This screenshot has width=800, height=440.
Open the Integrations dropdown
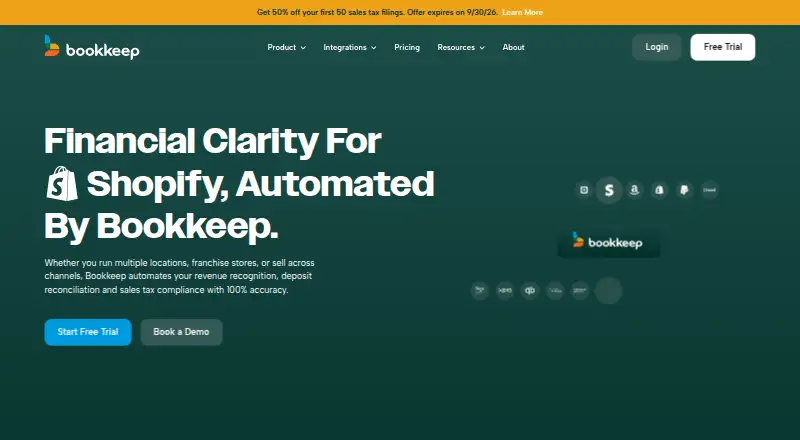349,47
